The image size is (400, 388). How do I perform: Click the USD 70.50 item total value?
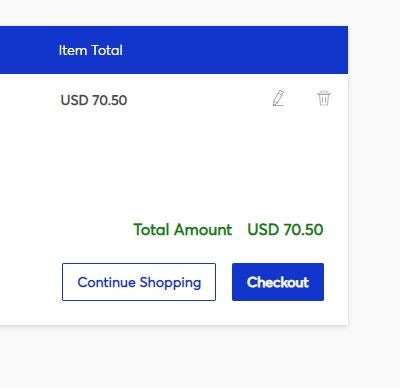pyautogui.click(x=94, y=100)
